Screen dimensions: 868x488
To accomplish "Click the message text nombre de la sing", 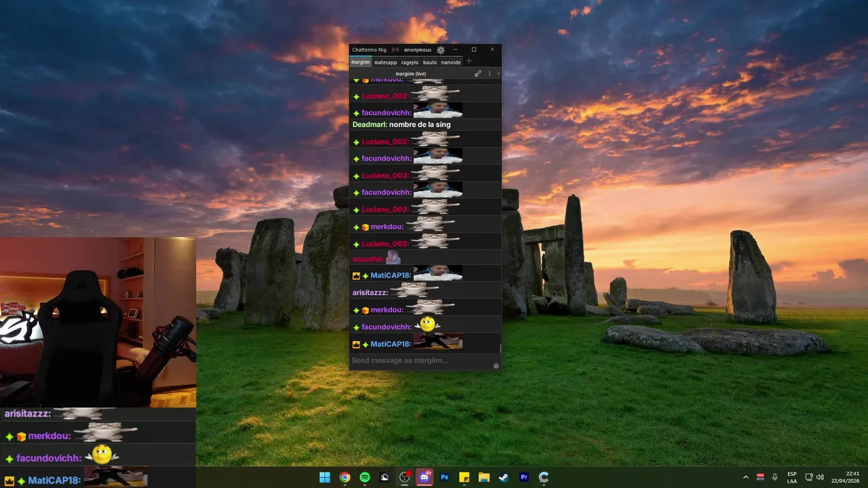I will coord(420,125).
